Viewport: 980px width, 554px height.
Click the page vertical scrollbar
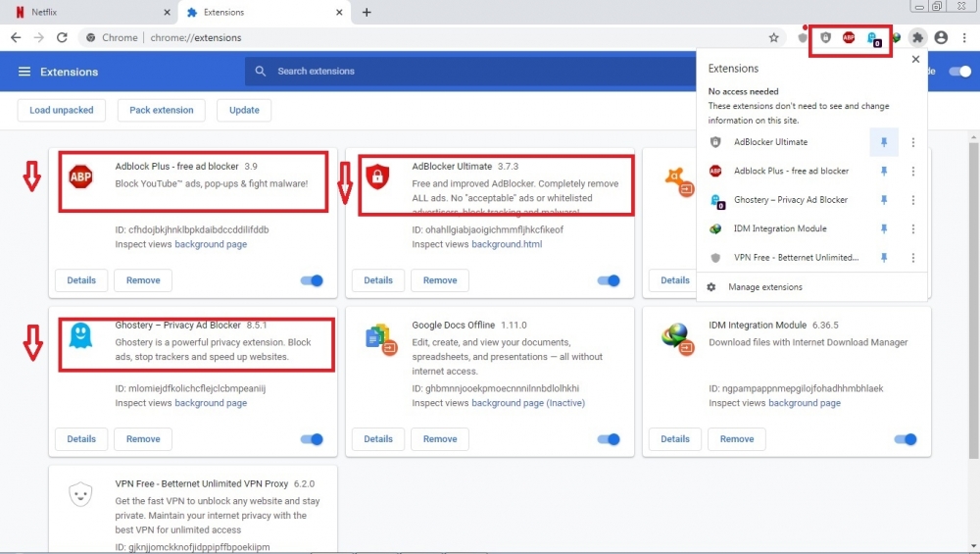[x=972, y=294]
